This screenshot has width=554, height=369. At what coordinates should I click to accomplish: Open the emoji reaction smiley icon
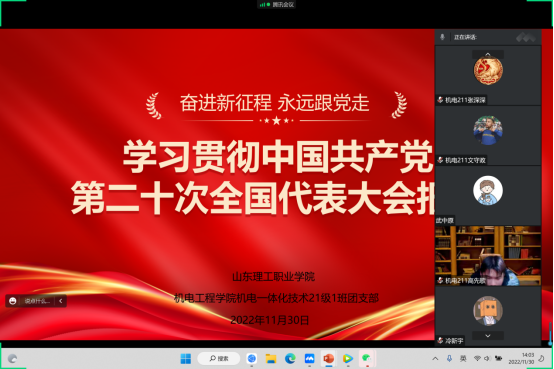click(13, 301)
